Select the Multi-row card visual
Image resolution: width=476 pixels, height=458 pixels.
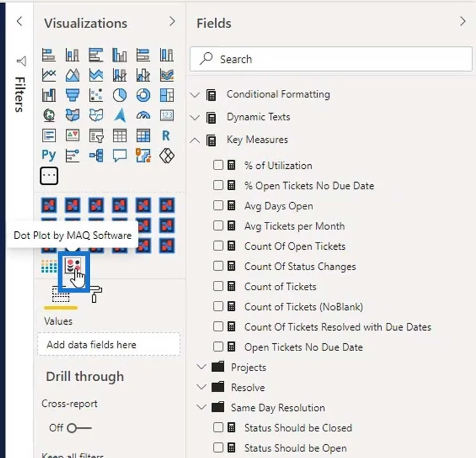pos(49,136)
